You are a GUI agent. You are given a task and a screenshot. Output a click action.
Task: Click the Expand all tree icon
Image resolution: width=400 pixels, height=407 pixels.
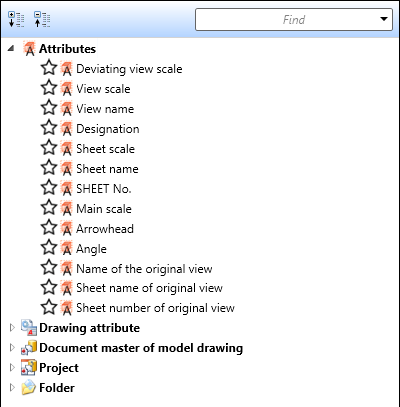(16, 19)
